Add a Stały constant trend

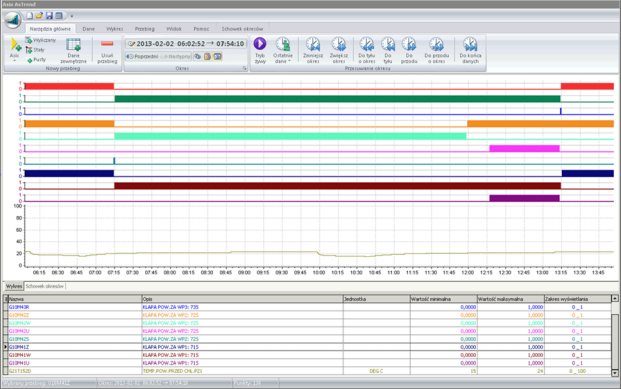coord(35,50)
